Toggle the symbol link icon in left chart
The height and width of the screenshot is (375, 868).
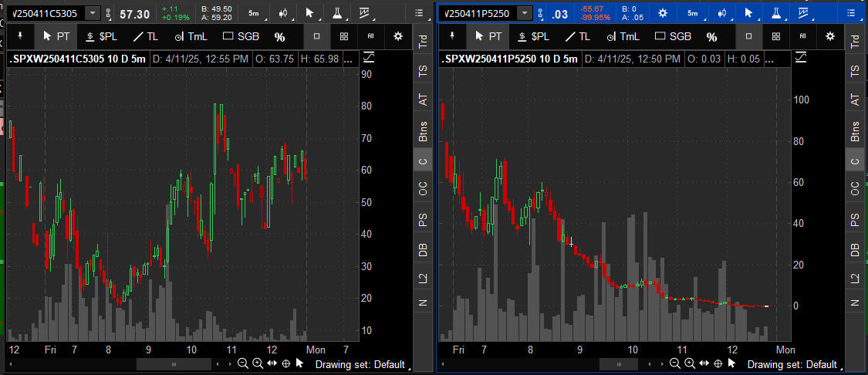(x=107, y=14)
